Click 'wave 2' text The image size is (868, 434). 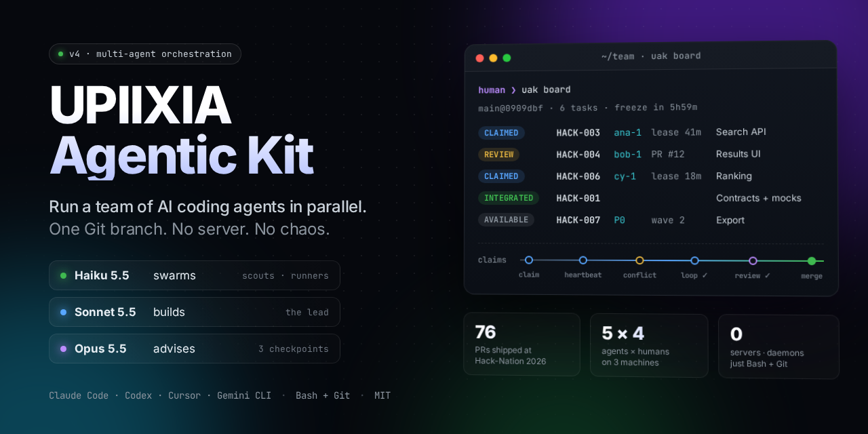(x=668, y=220)
